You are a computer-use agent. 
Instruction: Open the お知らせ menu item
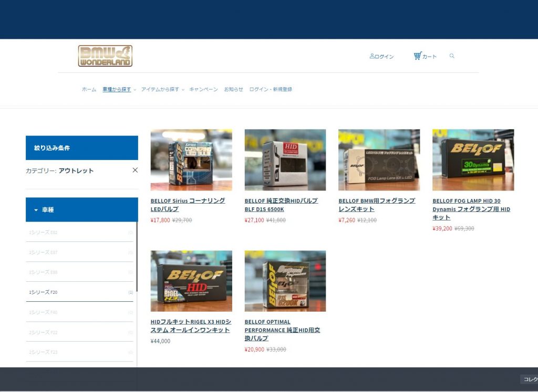point(233,89)
